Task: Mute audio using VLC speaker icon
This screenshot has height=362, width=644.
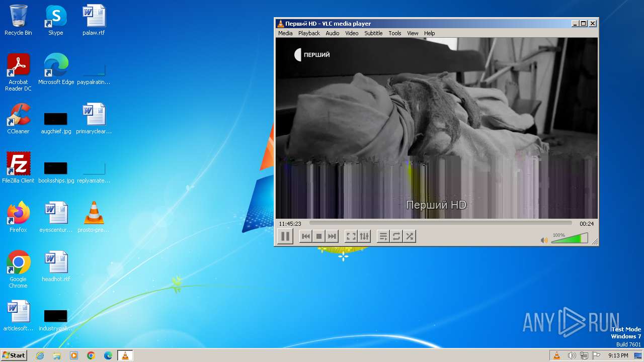Action: click(544, 240)
